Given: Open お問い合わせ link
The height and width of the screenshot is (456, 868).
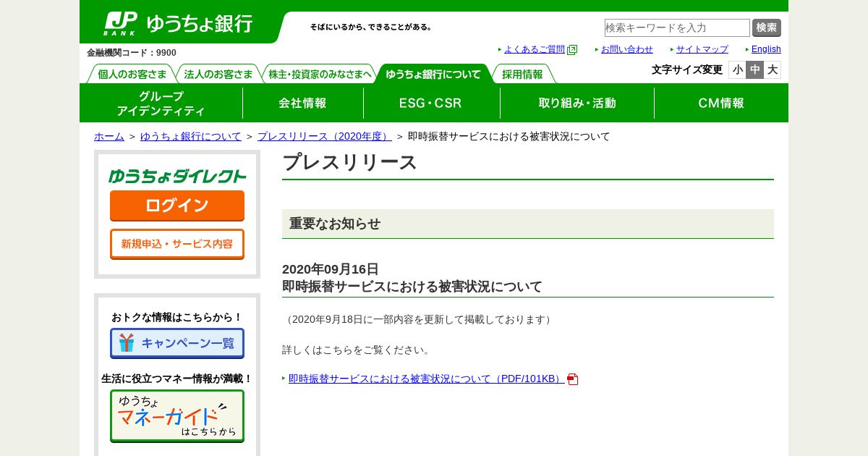Looking at the screenshot, I should coord(627,49).
